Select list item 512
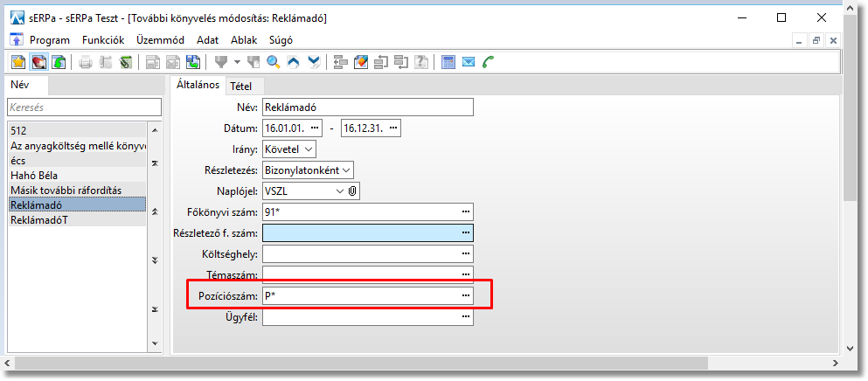868x381 pixels. coord(77,131)
